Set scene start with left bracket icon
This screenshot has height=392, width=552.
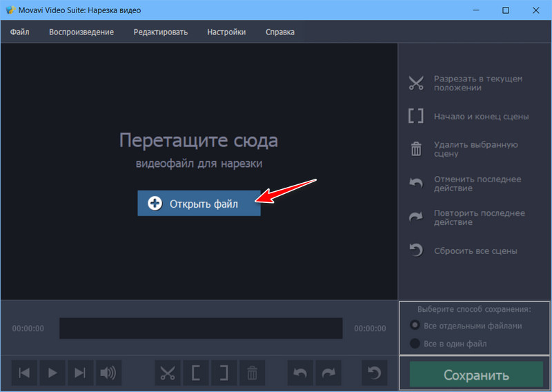click(196, 373)
